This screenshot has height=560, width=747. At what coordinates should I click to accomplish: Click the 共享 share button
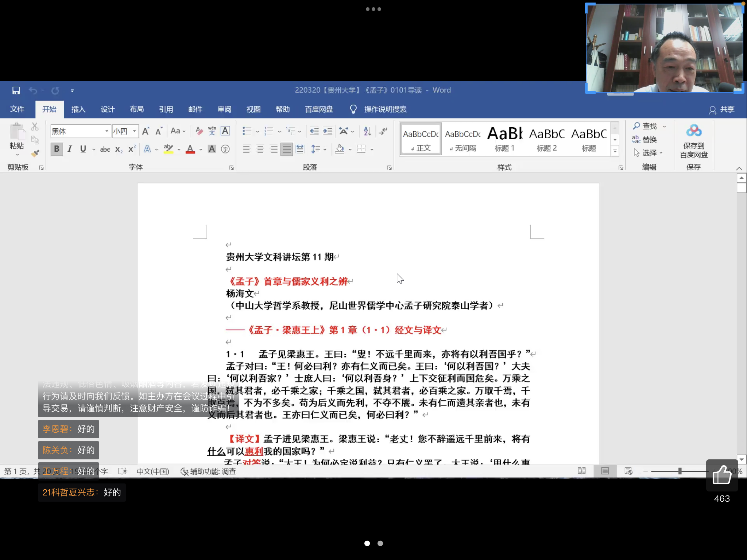tap(722, 110)
